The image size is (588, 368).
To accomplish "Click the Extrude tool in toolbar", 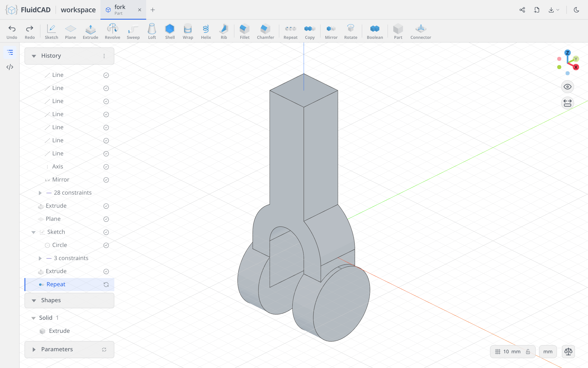I will [x=90, y=32].
